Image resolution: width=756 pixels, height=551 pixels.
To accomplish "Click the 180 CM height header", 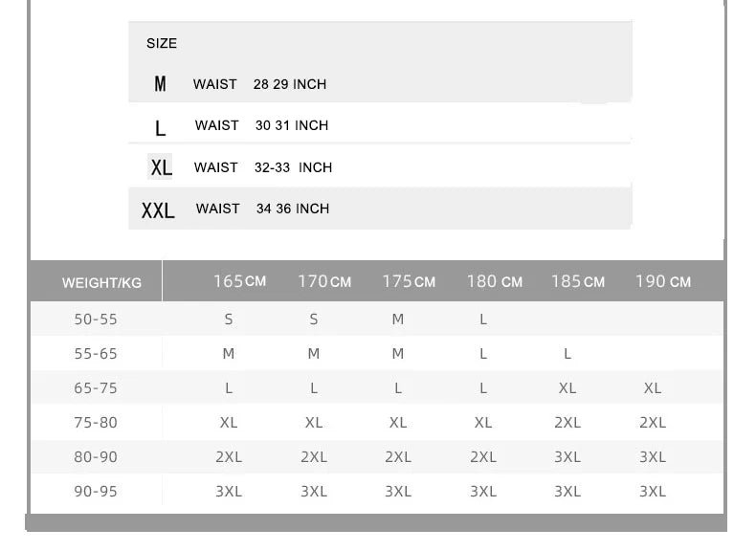I will point(494,281).
